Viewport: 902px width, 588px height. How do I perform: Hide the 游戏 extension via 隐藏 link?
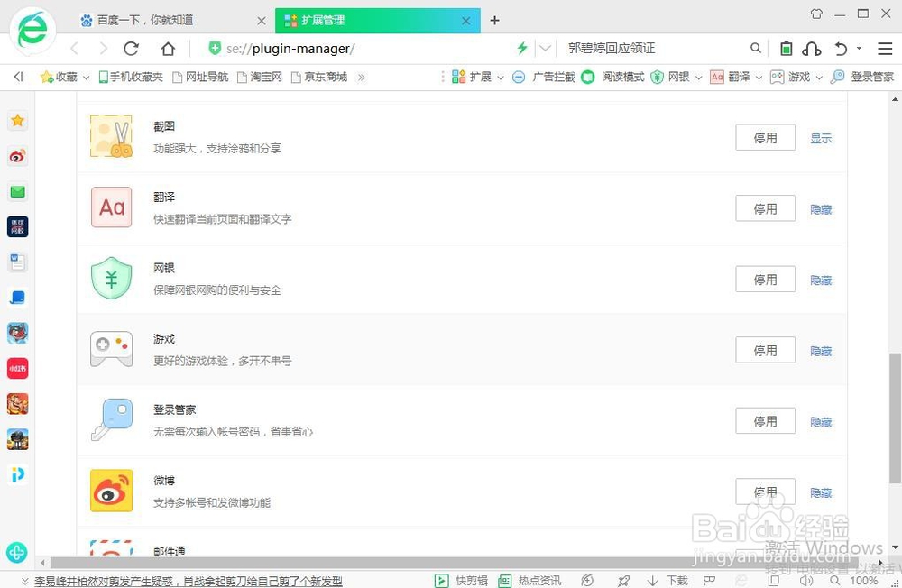[x=821, y=351]
